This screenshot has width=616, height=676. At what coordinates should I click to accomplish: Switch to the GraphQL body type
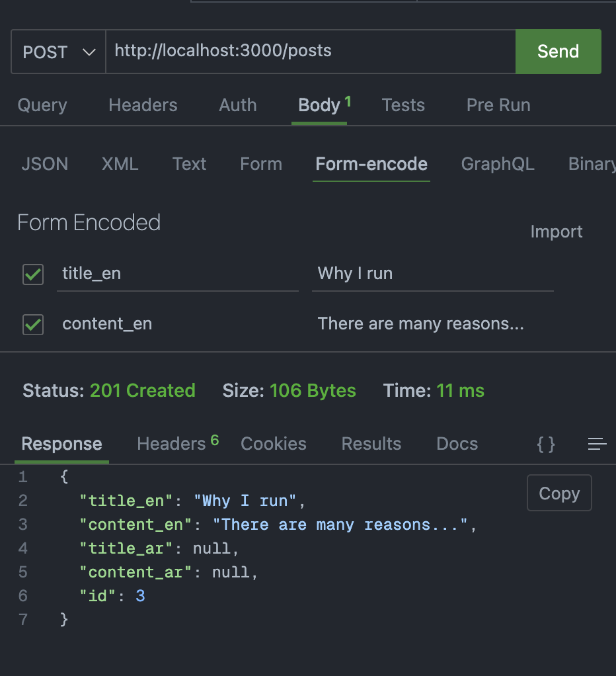point(497,164)
